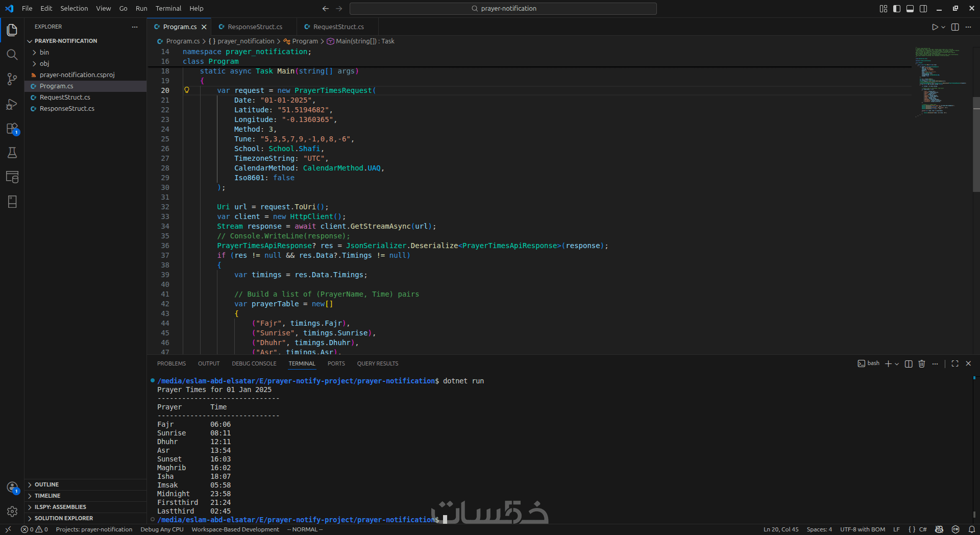
Task: Expand the SOLUTION EXPLORER section
Action: (85, 518)
